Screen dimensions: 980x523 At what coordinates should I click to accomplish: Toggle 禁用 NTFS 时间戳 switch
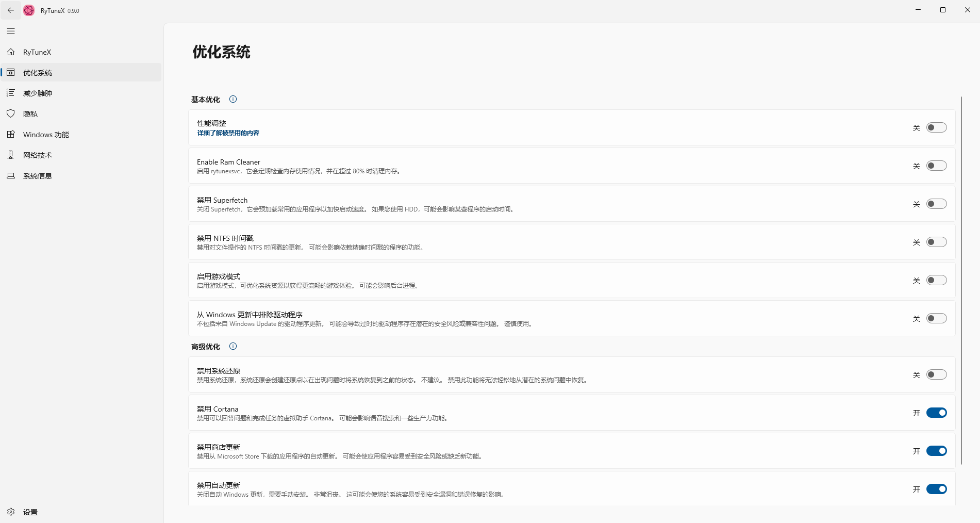click(936, 242)
